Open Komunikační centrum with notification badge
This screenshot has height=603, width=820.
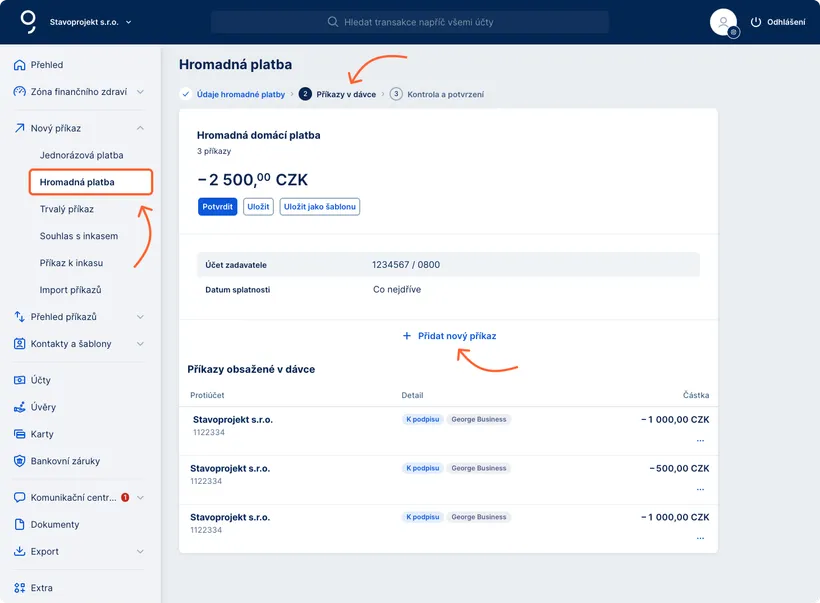coord(18,497)
